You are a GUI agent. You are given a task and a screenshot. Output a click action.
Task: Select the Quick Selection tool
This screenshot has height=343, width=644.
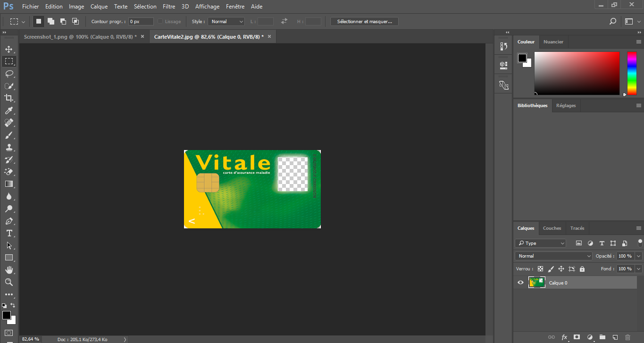pos(8,86)
